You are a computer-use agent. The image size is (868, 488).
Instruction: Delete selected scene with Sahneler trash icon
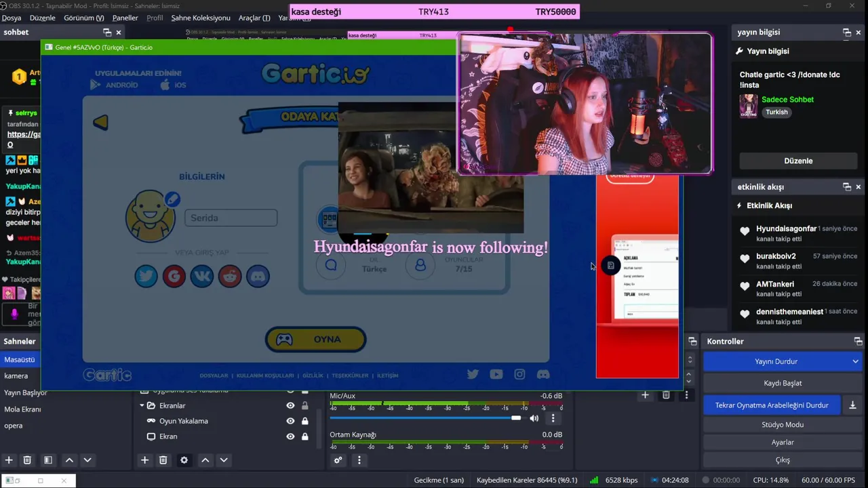pyautogui.click(x=27, y=460)
